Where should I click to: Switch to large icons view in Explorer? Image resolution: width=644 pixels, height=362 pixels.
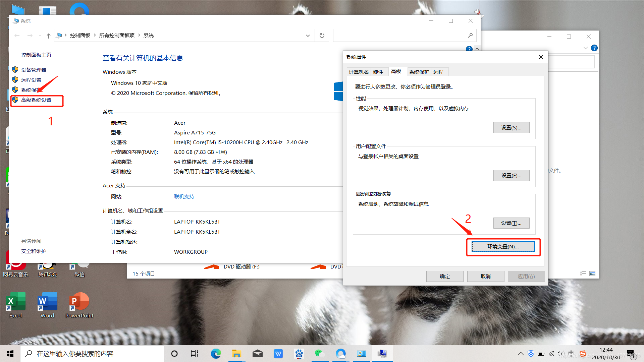coord(592,274)
